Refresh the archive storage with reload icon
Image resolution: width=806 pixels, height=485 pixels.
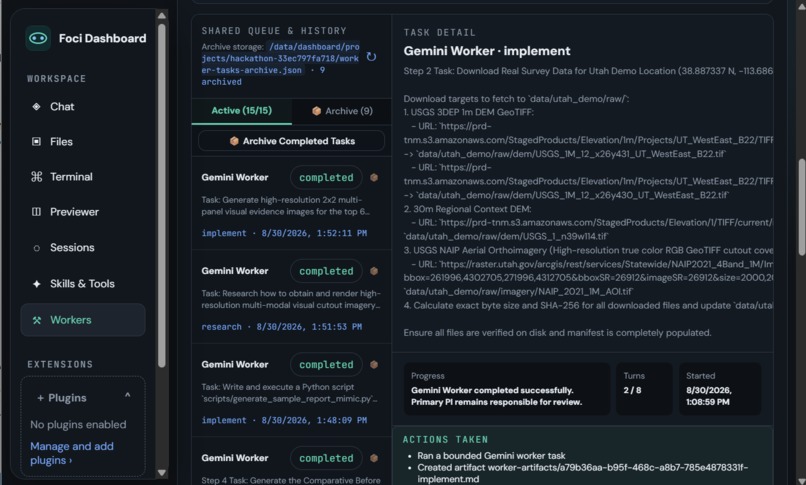click(371, 57)
